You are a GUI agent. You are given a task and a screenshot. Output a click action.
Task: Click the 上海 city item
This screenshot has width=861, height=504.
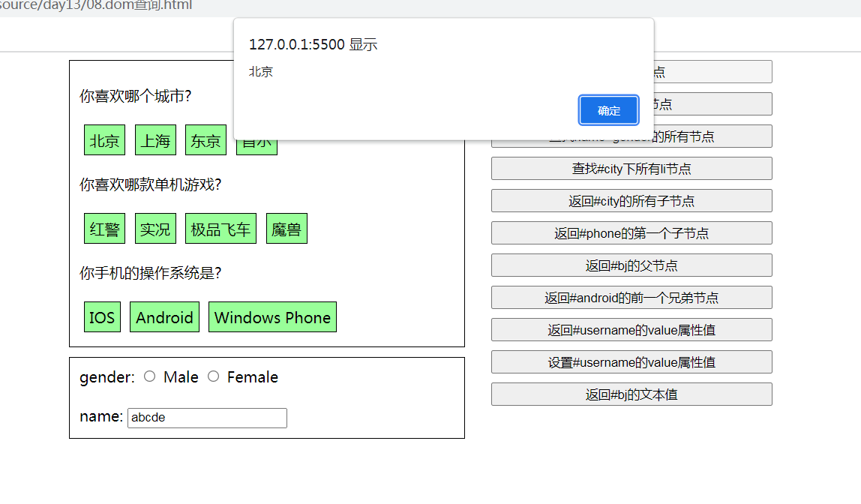point(154,139)
